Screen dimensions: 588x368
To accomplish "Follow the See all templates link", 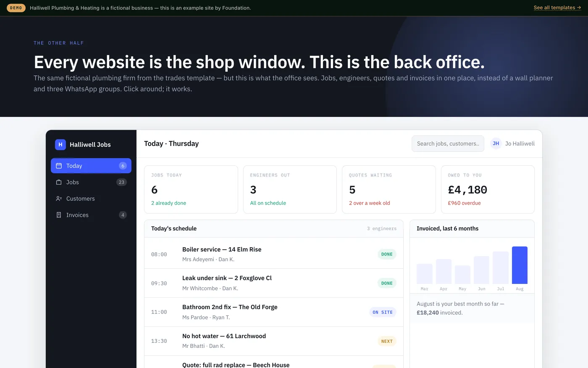I will pyautogui.click(x=557, y=8).
